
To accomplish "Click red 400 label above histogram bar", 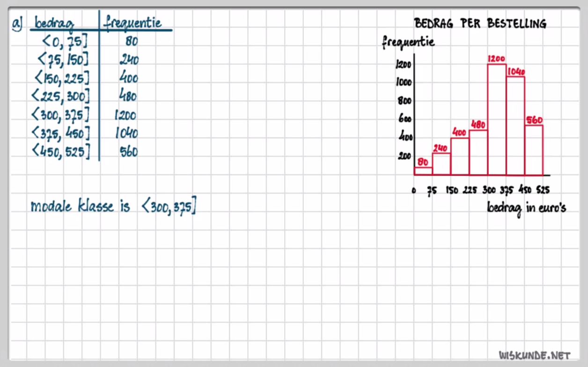I will [x=459, y=133].
